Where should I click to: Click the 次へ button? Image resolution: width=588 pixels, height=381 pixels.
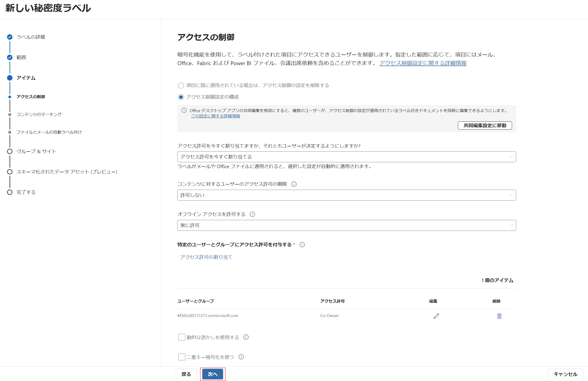212,374
